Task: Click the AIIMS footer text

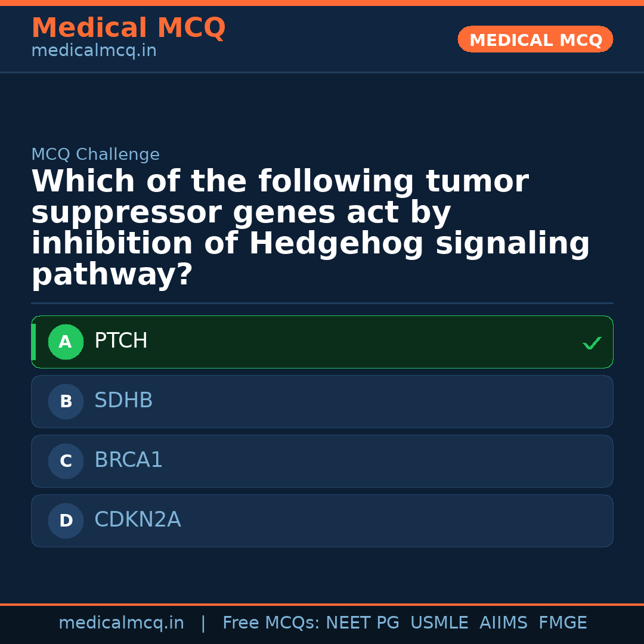Action: click(503, 623)
